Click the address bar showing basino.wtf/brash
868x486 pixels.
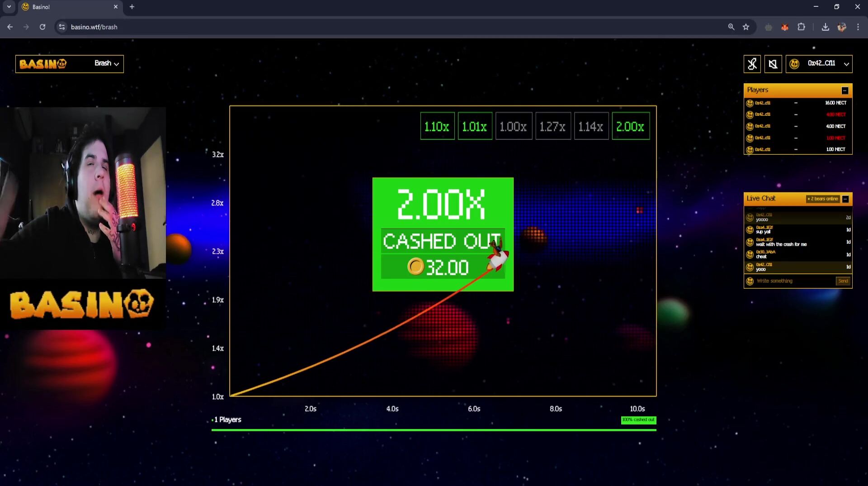point(94,27)
